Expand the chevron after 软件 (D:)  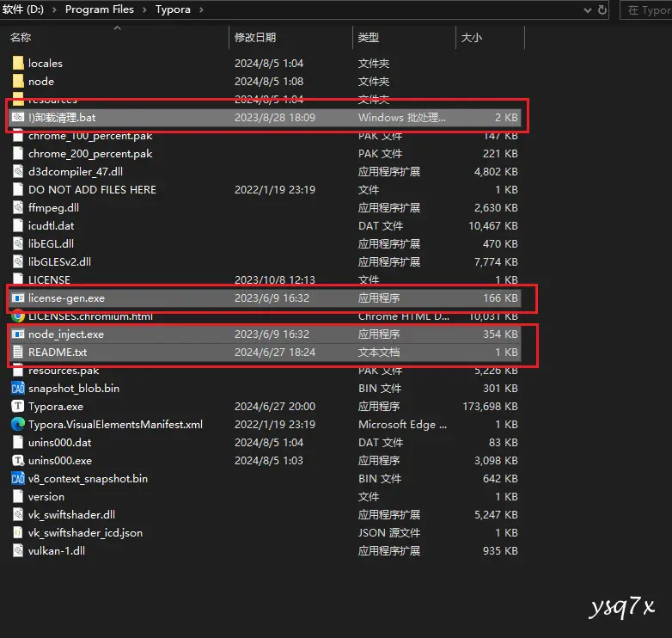tap(54, 9)
